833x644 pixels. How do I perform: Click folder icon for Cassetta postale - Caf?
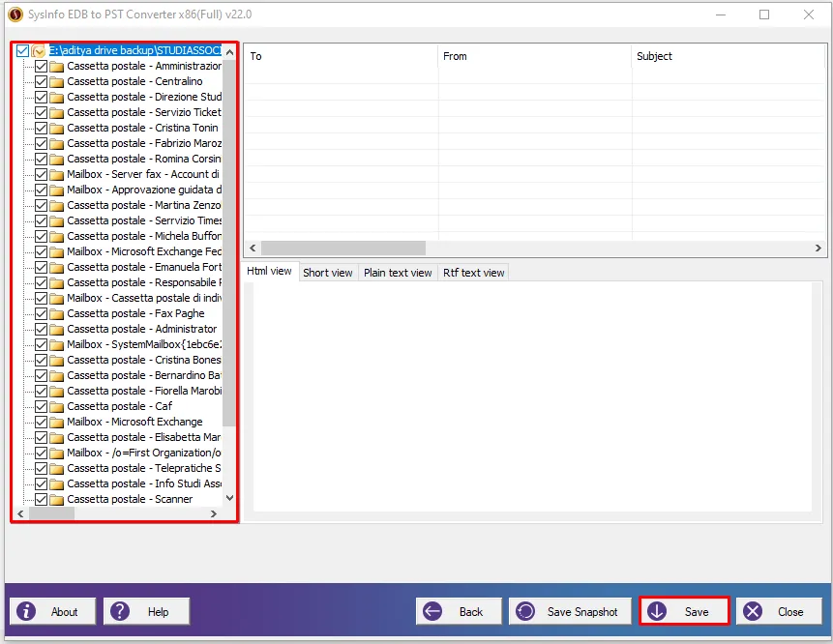tap(57, 407)
